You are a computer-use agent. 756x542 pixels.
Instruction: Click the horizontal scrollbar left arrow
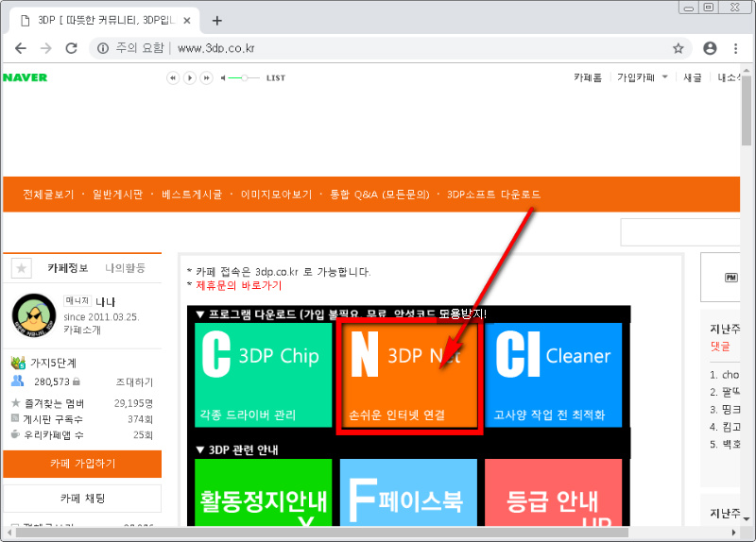(9, 533)
